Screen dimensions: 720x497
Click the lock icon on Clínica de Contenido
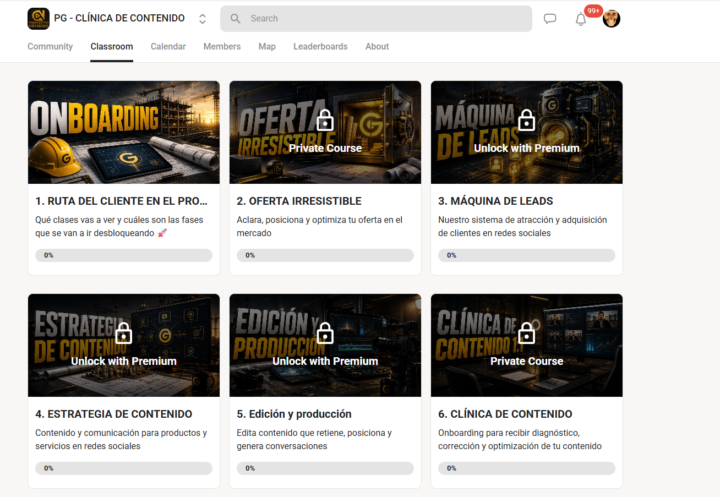(527, 333)
